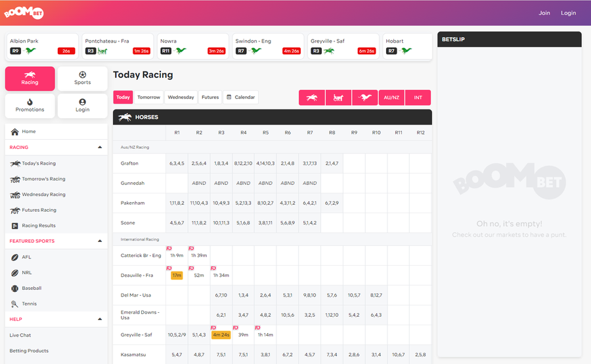Open Del Mar - Usa R10 results
591x364 pixels.
coord(376,295)
